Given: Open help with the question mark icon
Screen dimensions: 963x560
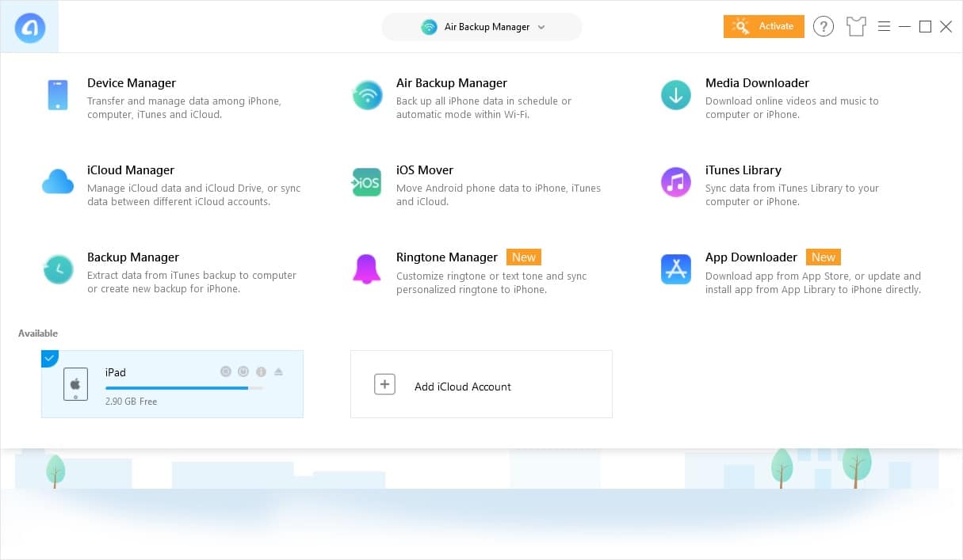Looking at the screenshot, I should click(824, 27).
